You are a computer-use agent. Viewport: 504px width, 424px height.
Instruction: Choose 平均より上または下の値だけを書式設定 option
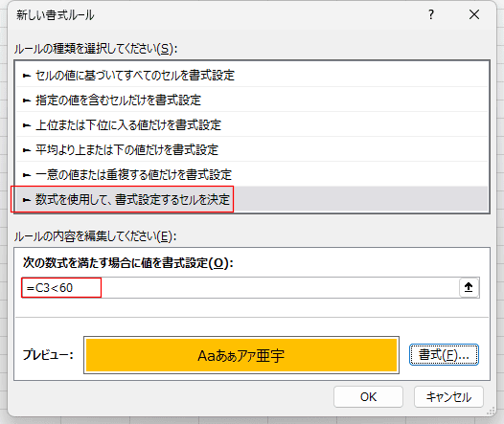(252, 149)
